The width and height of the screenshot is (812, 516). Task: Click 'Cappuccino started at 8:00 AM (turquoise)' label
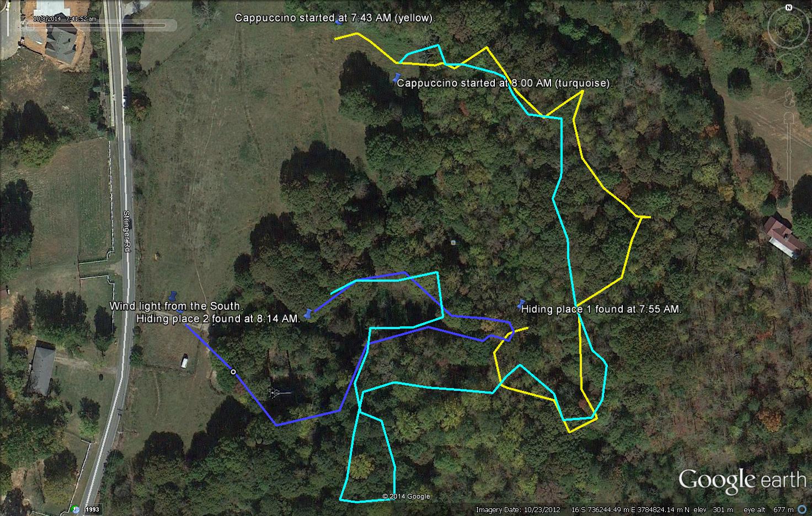[505, 83]
